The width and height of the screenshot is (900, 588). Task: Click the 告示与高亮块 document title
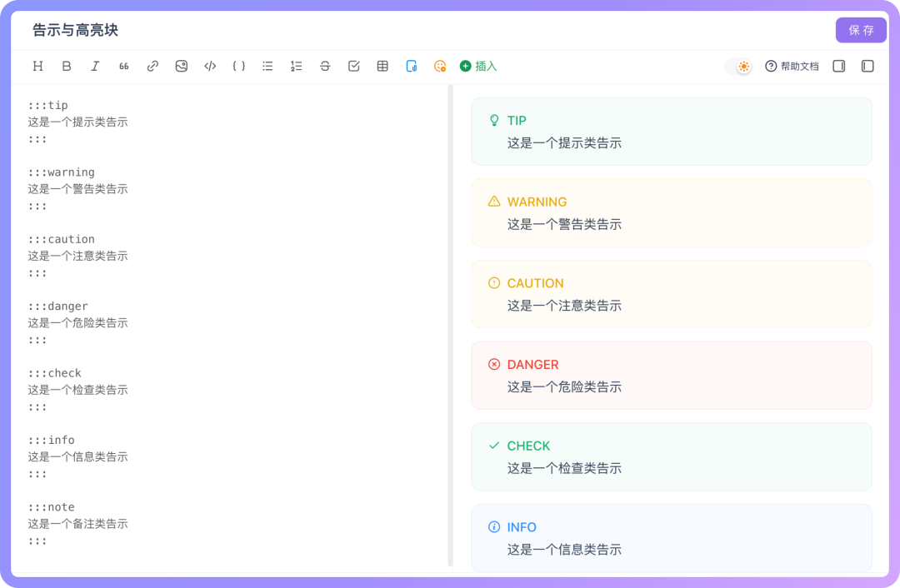pyautogui.click(x=75, y=30)
